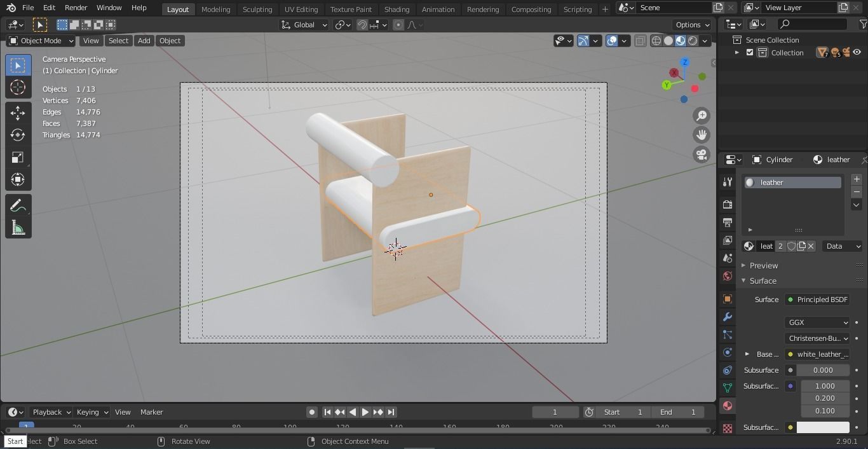Switch to Rendered viewport shading

(693, 41)
